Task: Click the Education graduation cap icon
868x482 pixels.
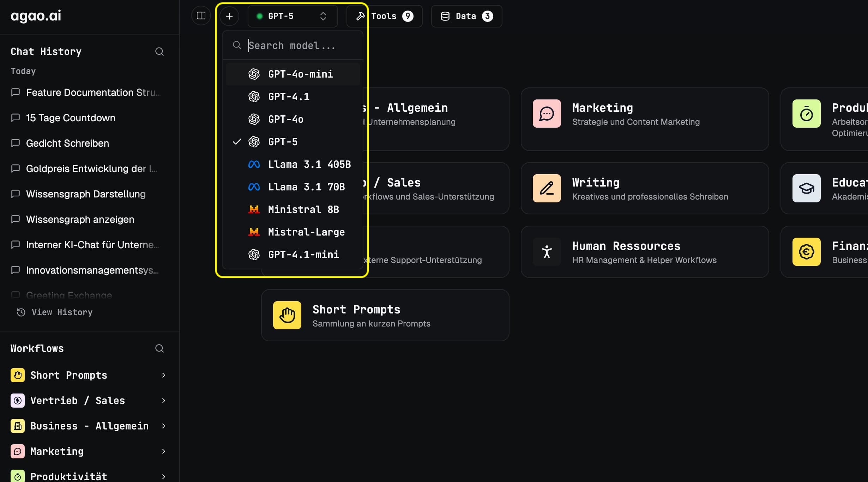Action: tap(807, 188)
